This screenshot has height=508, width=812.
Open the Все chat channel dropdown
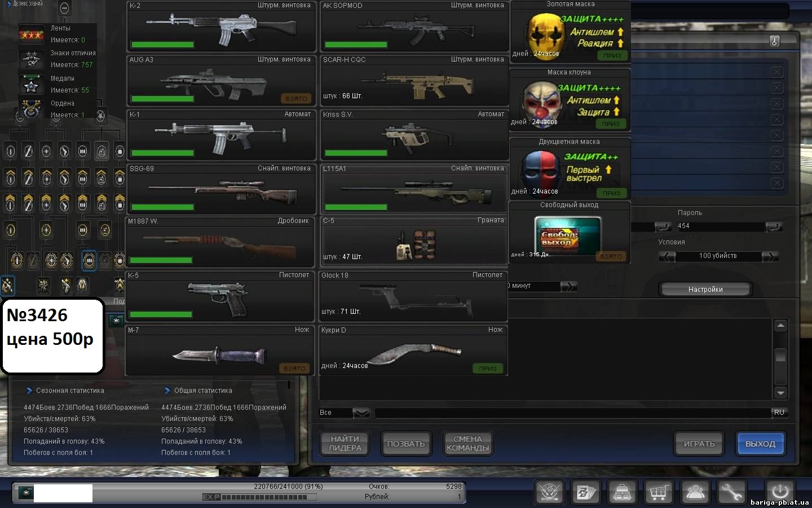click(x=361, y=413)
